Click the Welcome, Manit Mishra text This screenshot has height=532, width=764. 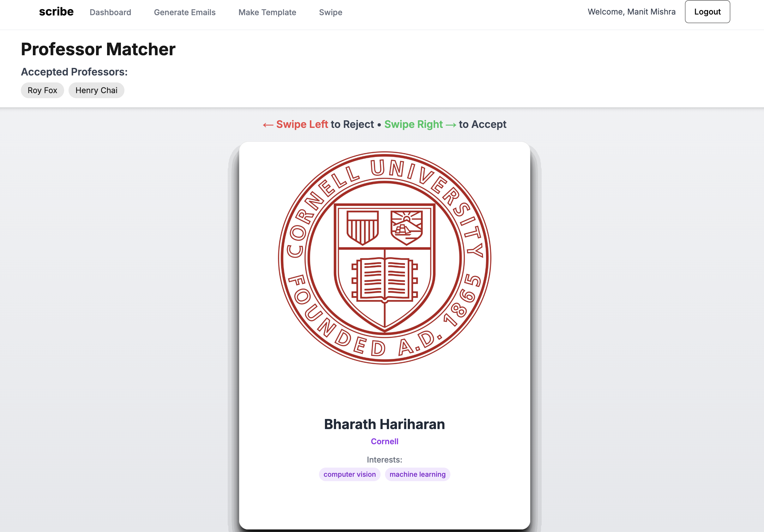coord(631,12)
